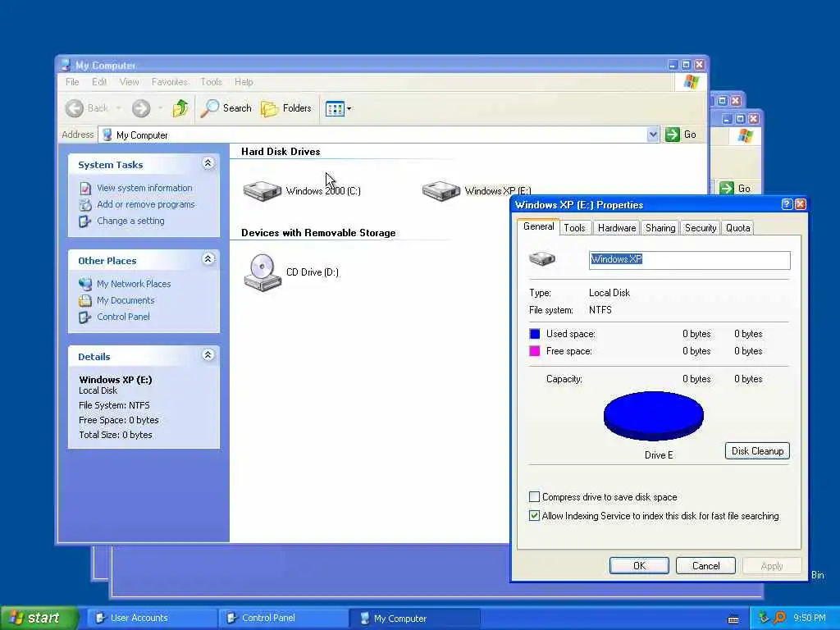Open the View menu
This screenshot has height=630, width=840.
click(129, 82)
